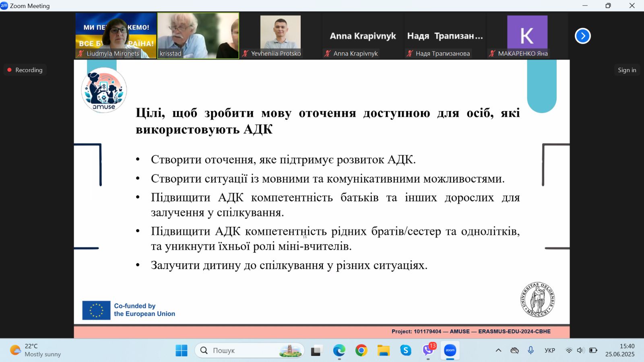Viewport: 644px width, 362px height.
Task: Show next page of participant thumbnails
Action: [x=582, y=36]
